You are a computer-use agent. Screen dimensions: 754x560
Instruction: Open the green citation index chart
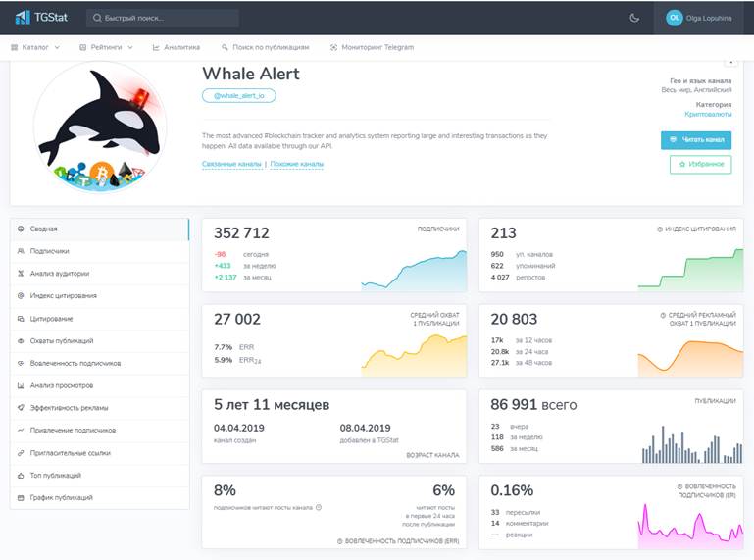tap(690, 270)
